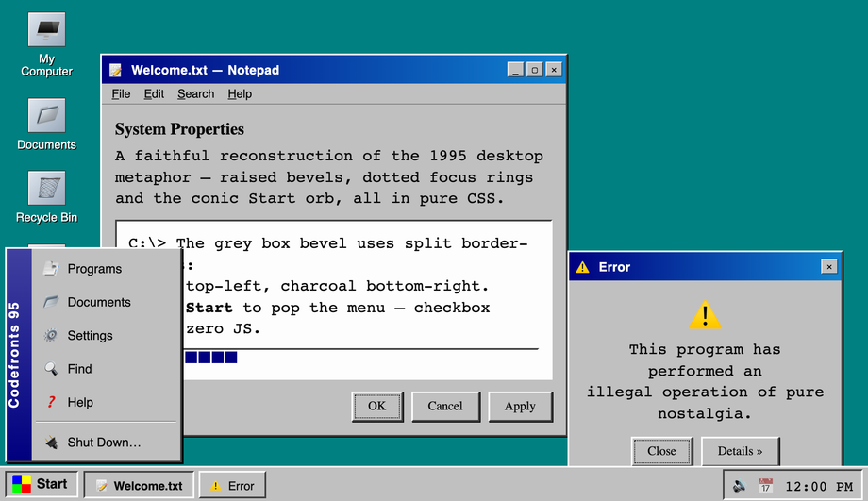
Task: Click the 12:00 PM taskbar clock
Action: click(819, 487)
